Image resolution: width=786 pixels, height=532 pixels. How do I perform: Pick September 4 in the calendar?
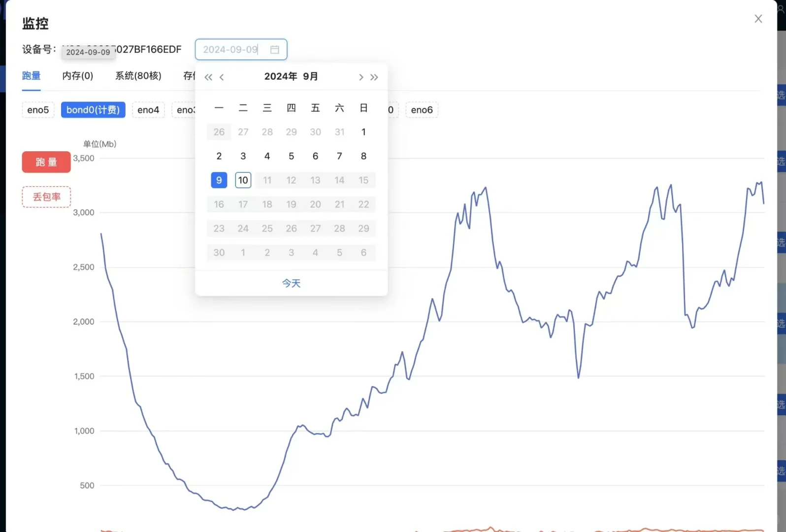[267, 156]
